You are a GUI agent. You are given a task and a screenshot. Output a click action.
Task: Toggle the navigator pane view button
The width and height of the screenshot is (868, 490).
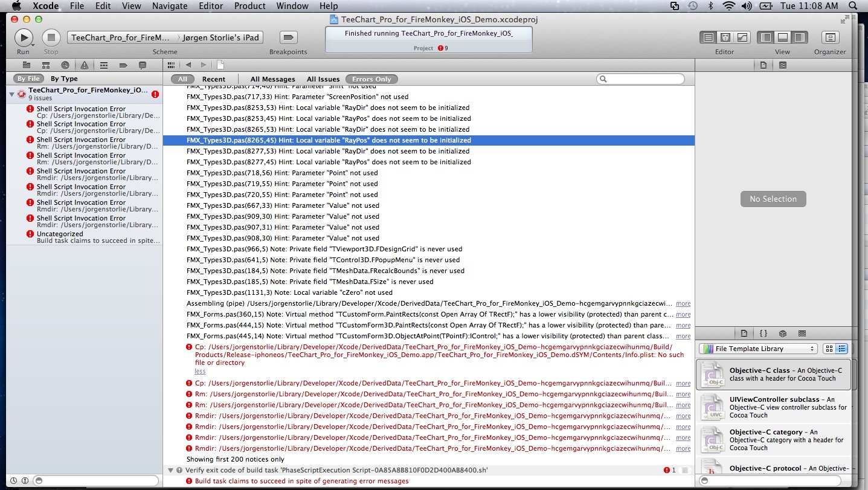766,37
